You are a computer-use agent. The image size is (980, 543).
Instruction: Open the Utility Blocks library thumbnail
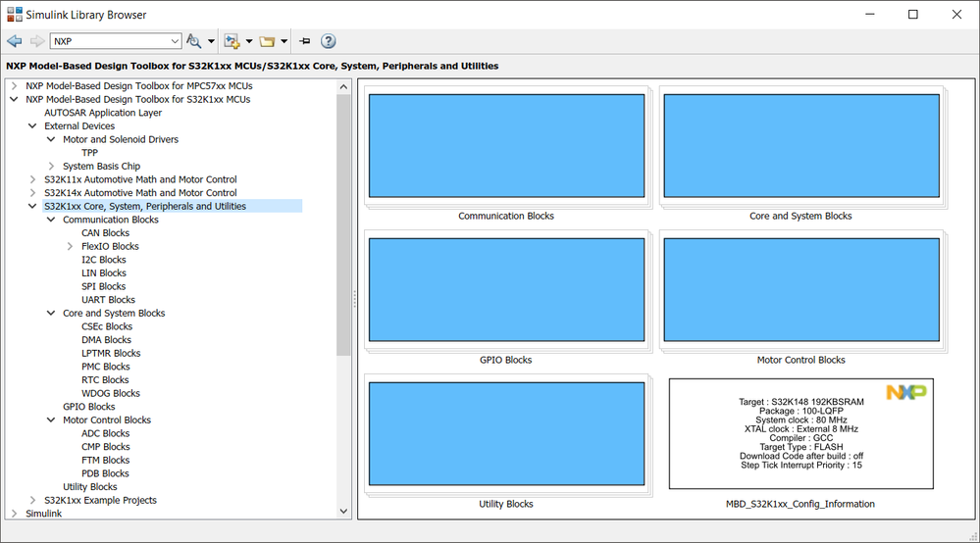coord(506,434)
